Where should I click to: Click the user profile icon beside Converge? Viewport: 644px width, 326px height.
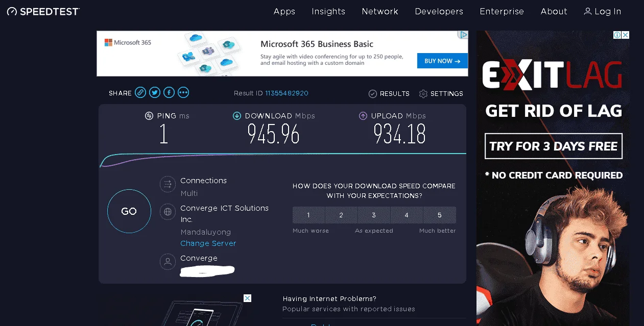pos(168,262)
